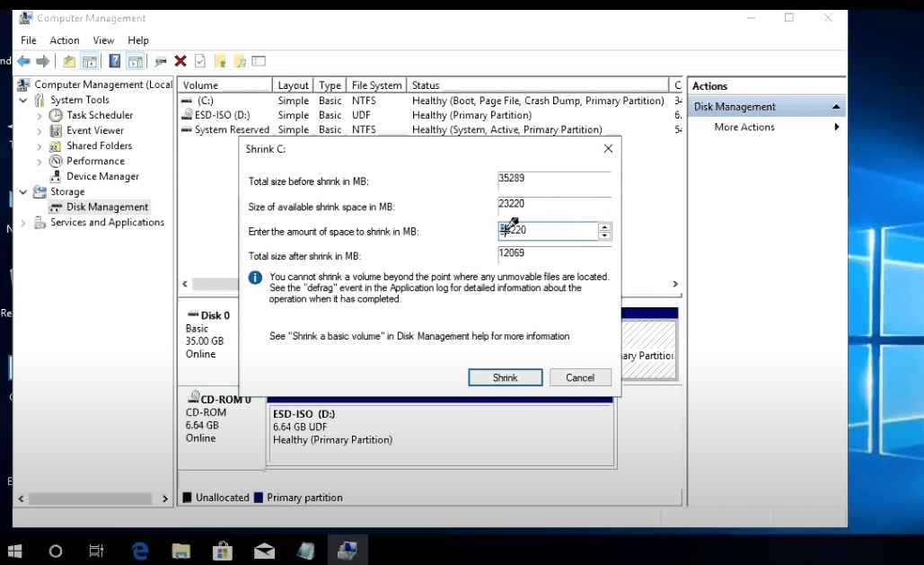Click the Cancel button in Shrink dialog
The width and height of the screenshot is (924, 565).
(x=580, y=377)
